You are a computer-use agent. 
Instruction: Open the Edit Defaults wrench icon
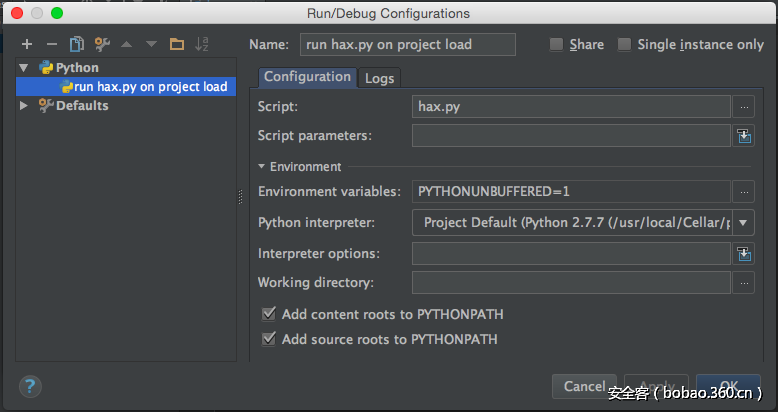pyautogui.click(x=102, y=44)
